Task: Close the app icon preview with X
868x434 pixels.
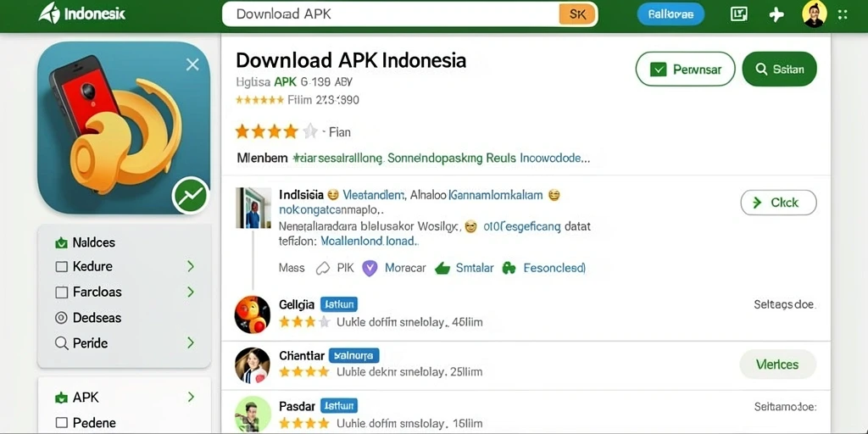Action: click(x=192, y=64)
